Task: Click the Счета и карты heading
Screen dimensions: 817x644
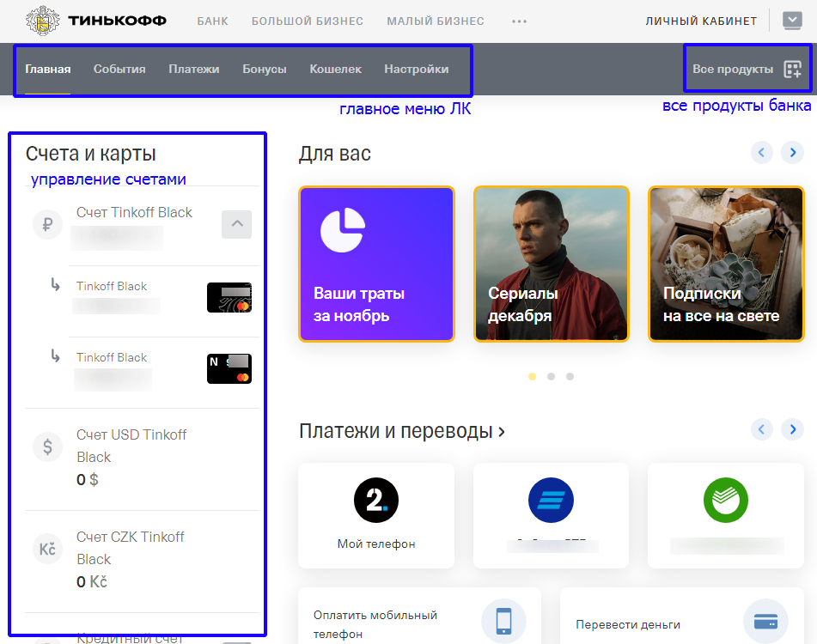Action: 91,154
